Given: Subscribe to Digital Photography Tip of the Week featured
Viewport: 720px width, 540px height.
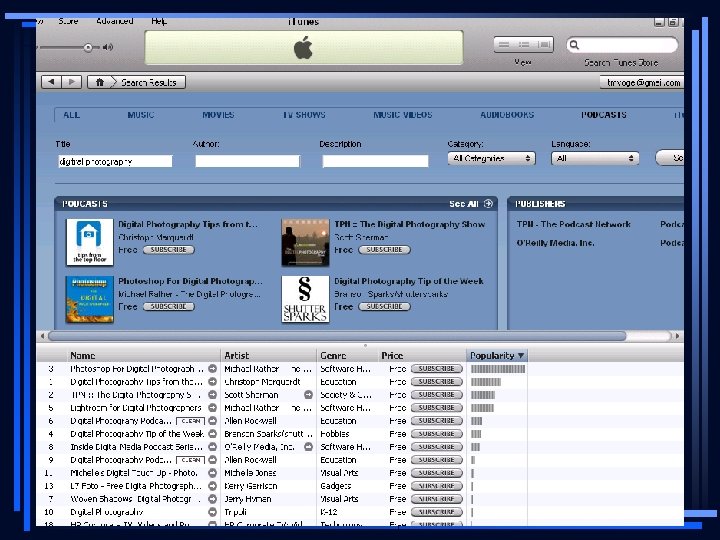Looking at the screenshot, I should point(384,306).
